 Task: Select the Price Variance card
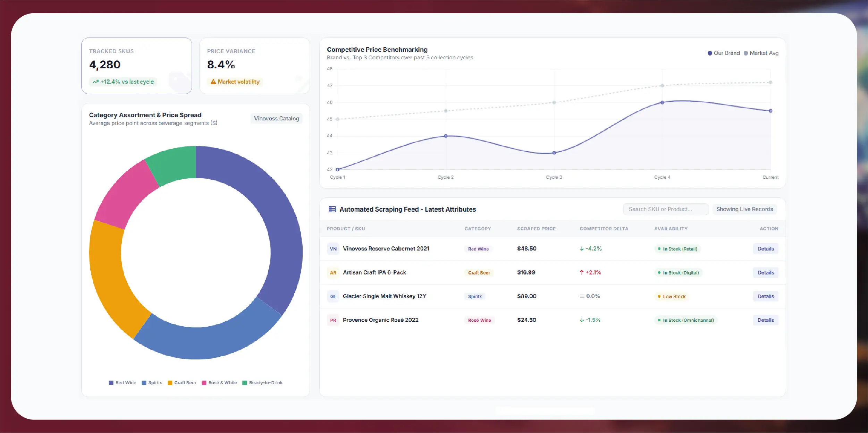click(255, 66)
